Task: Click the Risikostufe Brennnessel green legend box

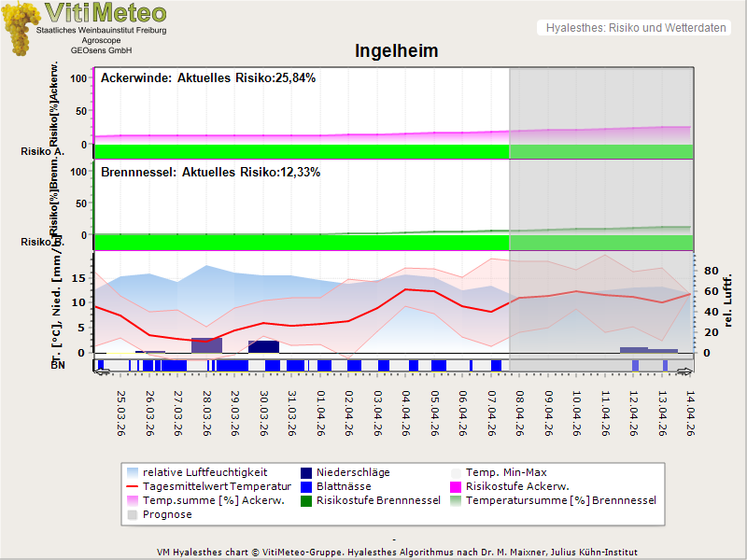Action: click(x=305, y=500)
